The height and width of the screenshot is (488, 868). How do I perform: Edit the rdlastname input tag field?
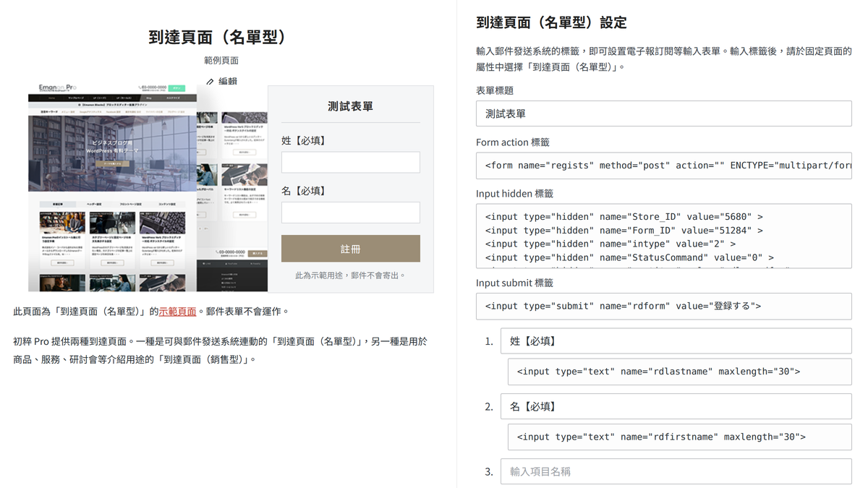coord(679,372)
